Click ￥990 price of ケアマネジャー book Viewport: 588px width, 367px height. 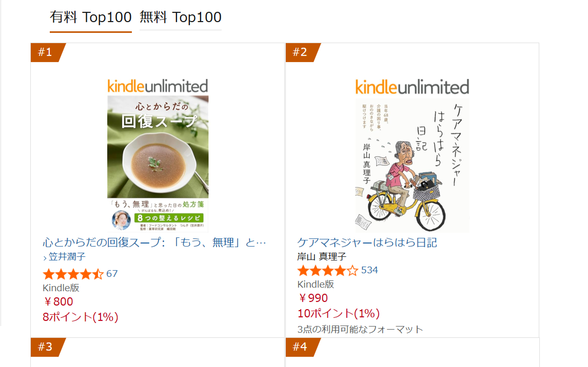[x=312, y=298]
